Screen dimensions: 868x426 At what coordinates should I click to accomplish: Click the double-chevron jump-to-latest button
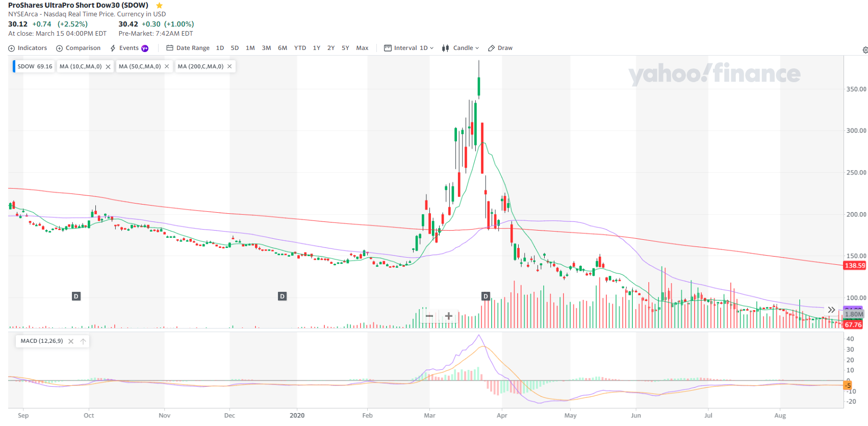pyautogui.click(x=831, y=310)
